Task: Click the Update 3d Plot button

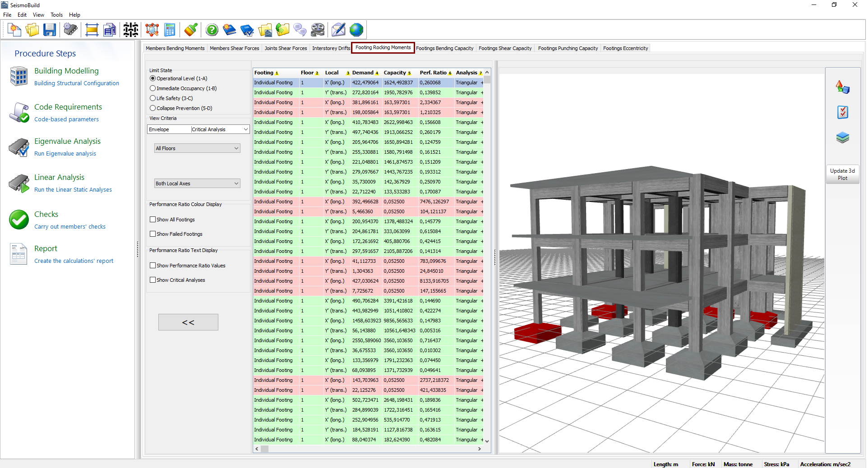Action: 842,174
